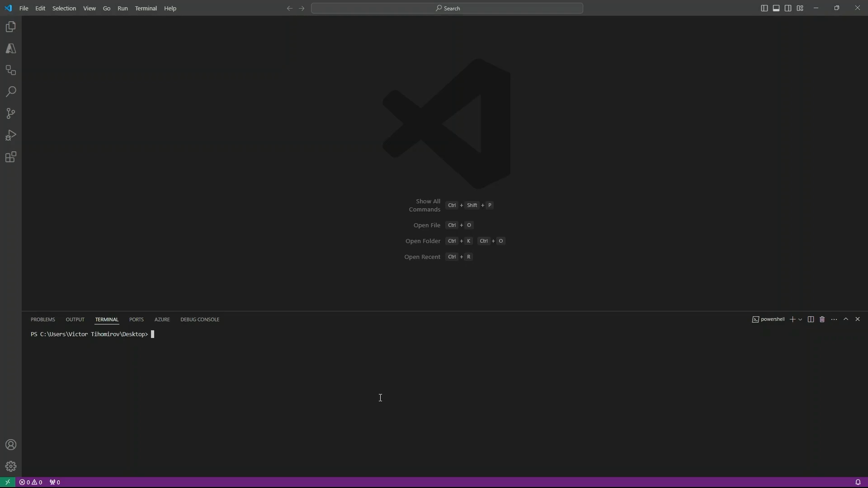The width and height of the screenshot is (868, 488).
Task: Click the Search command center box
Action: coord(447,8)
